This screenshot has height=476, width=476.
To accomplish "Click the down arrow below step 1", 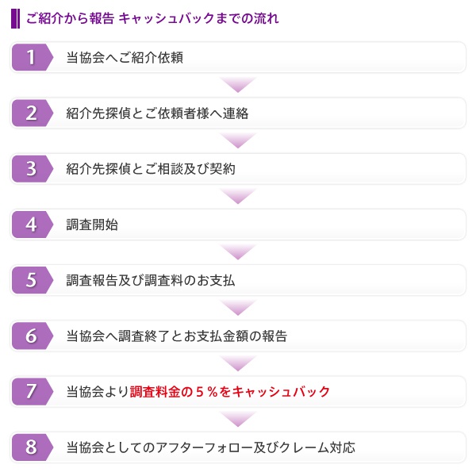I will [238, 85].
